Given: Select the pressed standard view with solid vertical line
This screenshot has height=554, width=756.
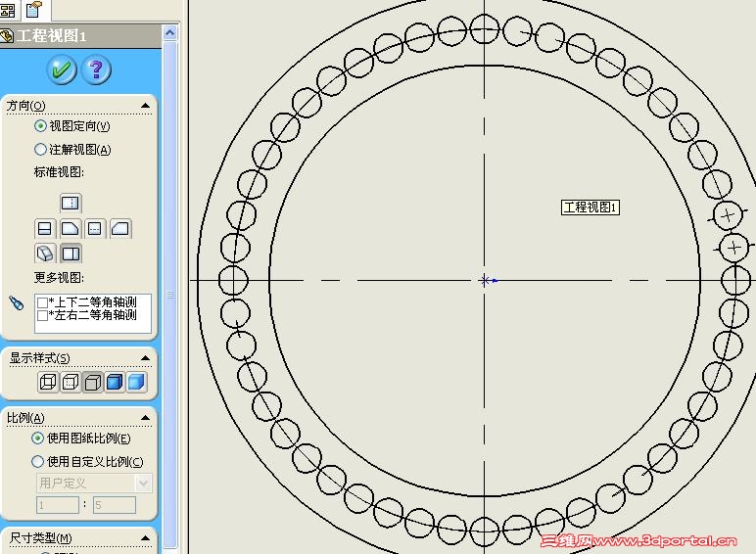Looking at the screenshot, I should tap(71, 254).
